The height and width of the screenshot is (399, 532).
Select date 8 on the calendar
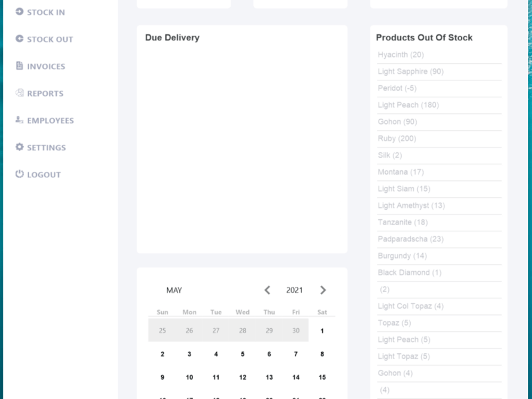(322, 354)
